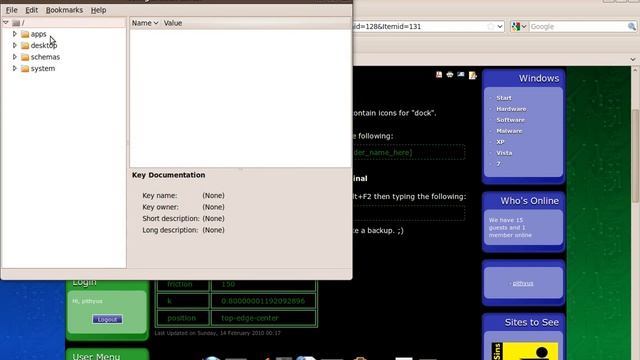Expand the apps folder arrow
This screenshot has width=640, height=360.
coord(15,34)
